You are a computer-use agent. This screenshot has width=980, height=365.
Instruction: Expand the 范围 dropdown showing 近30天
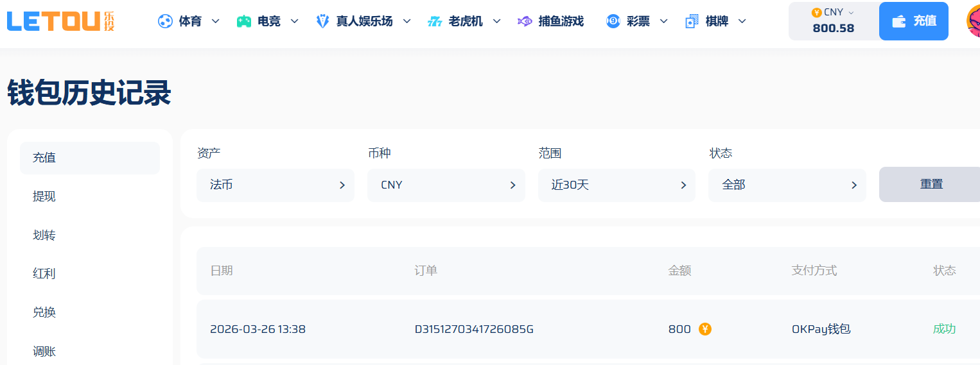point(617,185)
